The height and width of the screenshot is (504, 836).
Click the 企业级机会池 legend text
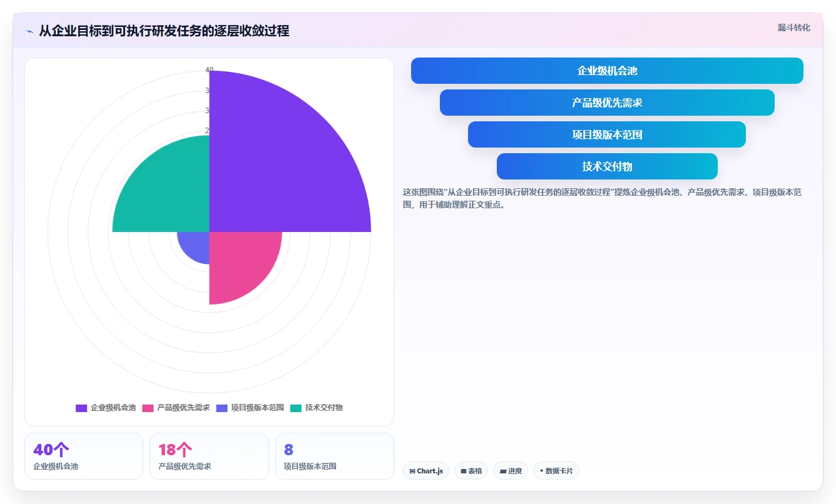pos(113,408)
